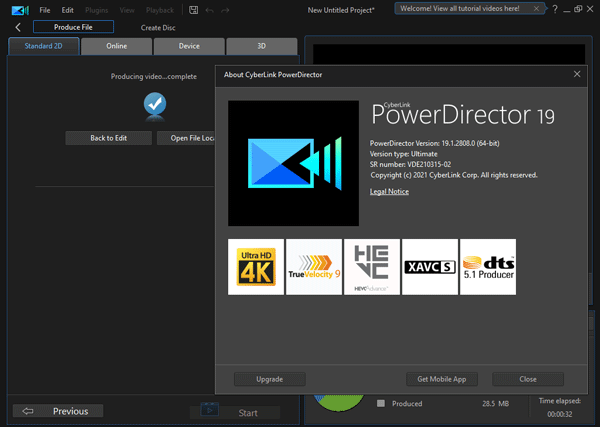Click the dts 5.1 Producer logo
The width and height of the screenshot is (600, 427).
(487, 267)
